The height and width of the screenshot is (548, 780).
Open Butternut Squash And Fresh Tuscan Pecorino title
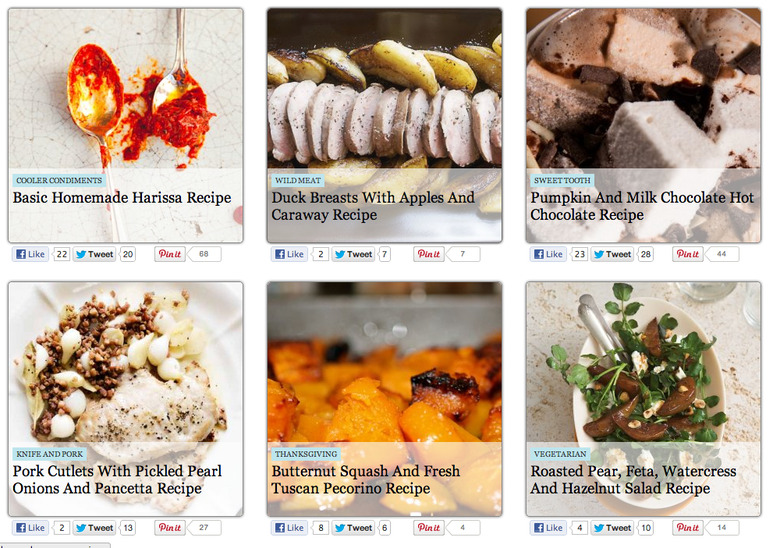point(366,479)
